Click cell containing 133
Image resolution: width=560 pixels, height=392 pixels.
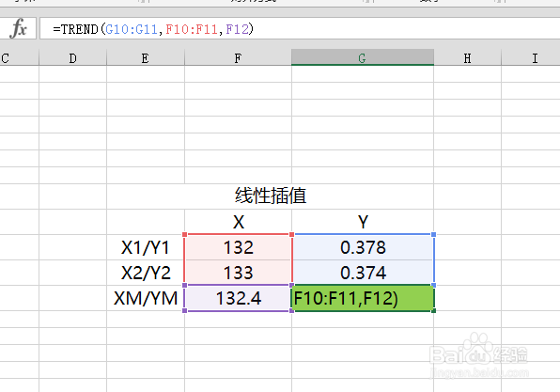point(239,273)
